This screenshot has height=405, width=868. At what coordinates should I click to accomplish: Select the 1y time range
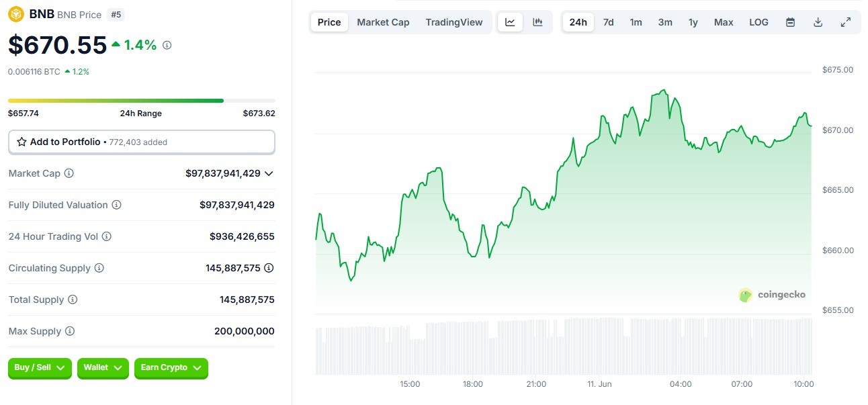tap(693, 22)
